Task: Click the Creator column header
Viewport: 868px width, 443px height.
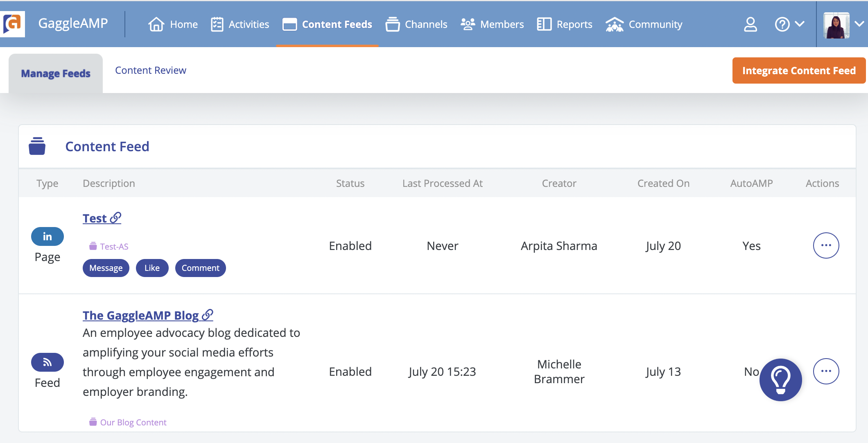Action: pos(559,183)
